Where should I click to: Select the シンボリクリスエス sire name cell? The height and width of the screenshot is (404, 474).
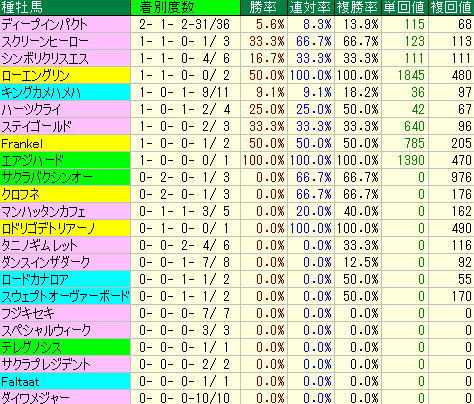point(65,58)
